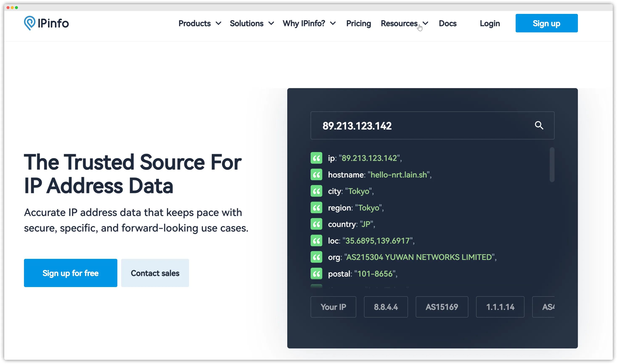The height and width of the screenshot is (364, 617).
Task: Expand the Resources dropdown chevron
Action: (x=425, y=23)
